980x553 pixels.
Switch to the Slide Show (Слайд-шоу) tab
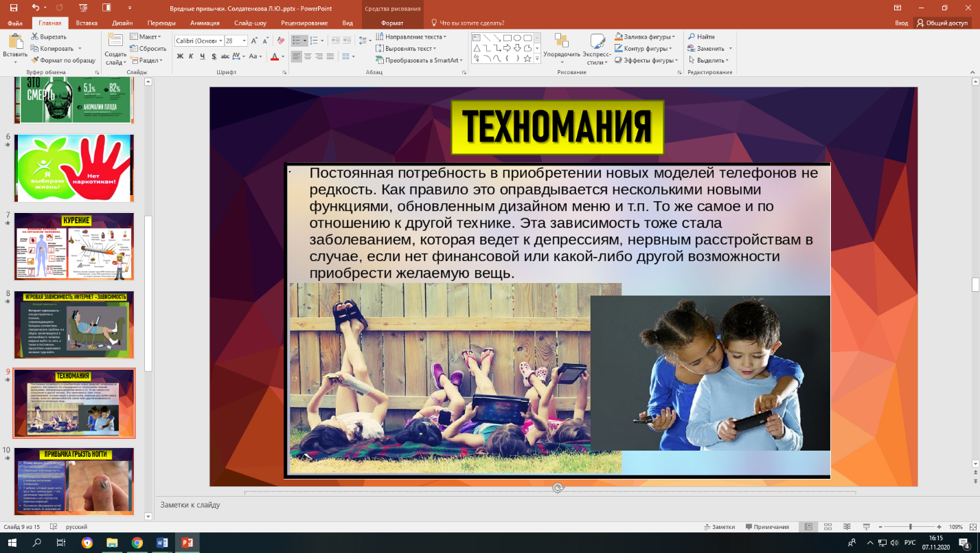coord(250,23)
